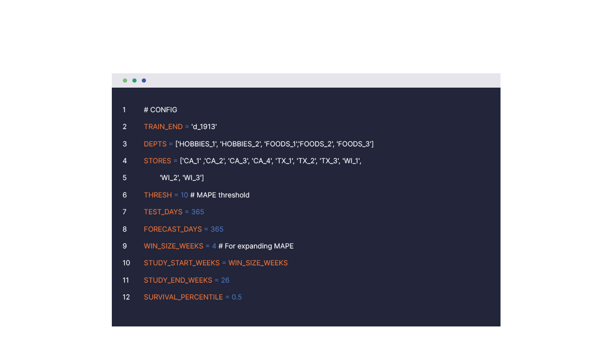Click 'TX_2' in the STORES list

tap(306, 161)
